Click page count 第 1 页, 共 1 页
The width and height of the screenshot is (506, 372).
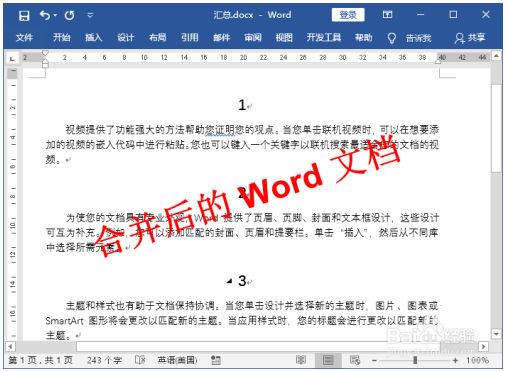40,360
